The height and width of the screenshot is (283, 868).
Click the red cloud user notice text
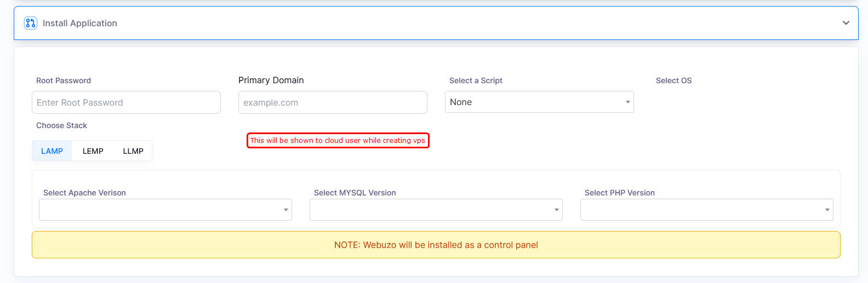[x=338, y=141]
